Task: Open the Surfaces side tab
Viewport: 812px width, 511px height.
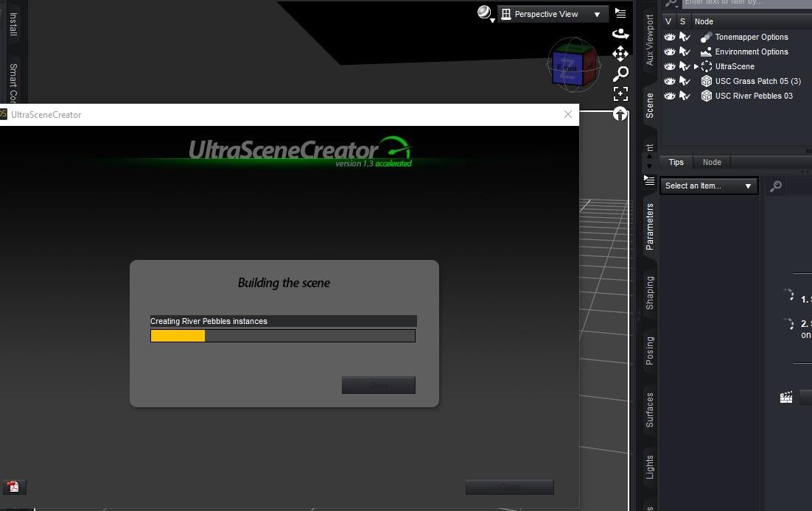Action: pos(649,410)
